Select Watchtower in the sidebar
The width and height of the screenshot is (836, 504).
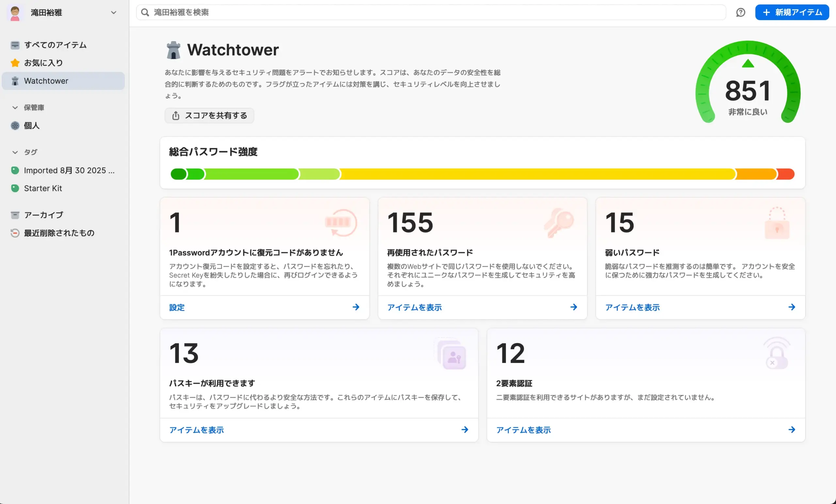(63, 81)
